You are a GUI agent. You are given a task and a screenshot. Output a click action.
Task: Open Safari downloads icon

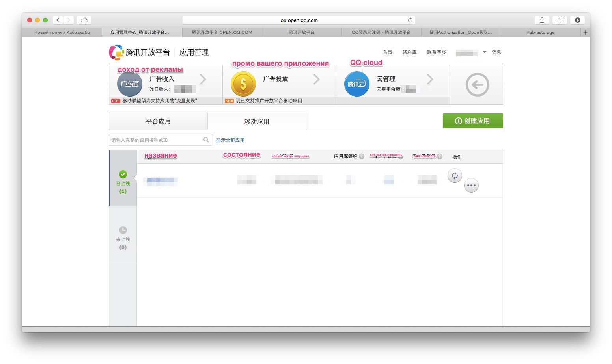(578, 20)
